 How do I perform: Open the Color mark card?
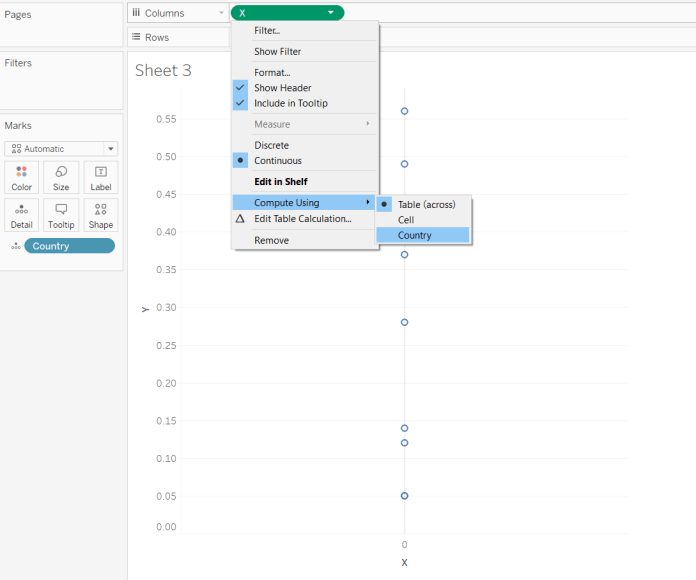point(21,177)
